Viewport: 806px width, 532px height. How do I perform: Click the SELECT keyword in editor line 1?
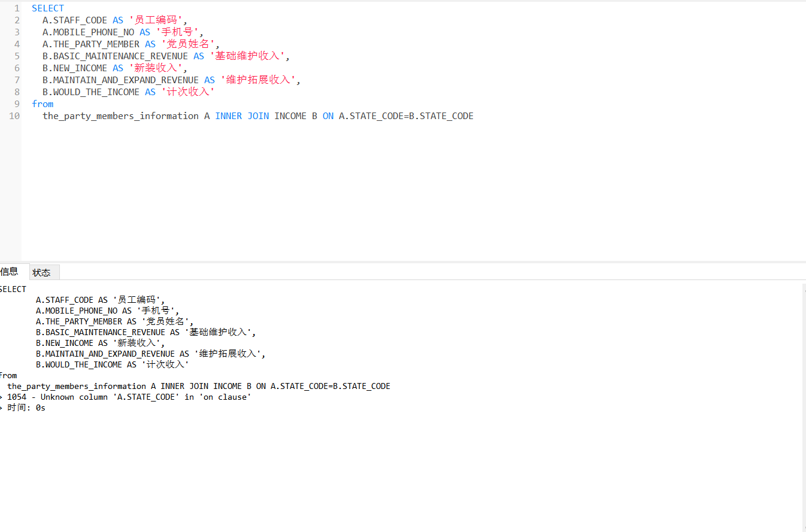pyautogui.click(x=48, y=8)
